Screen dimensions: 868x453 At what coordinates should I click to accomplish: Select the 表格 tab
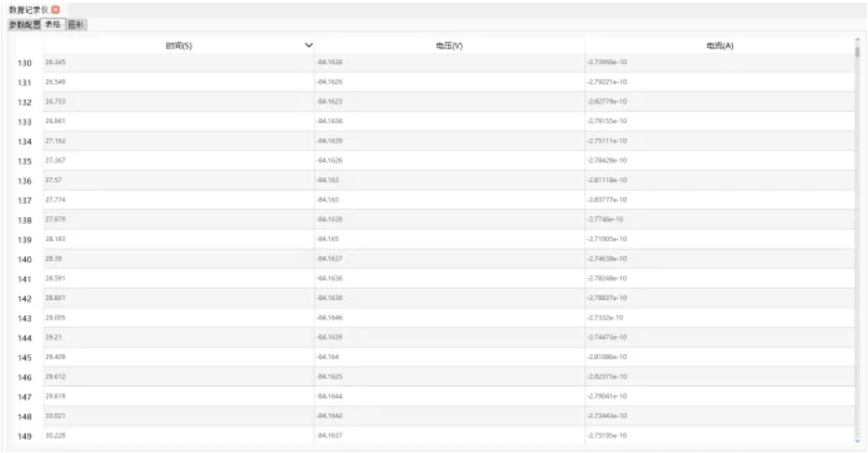52,25
